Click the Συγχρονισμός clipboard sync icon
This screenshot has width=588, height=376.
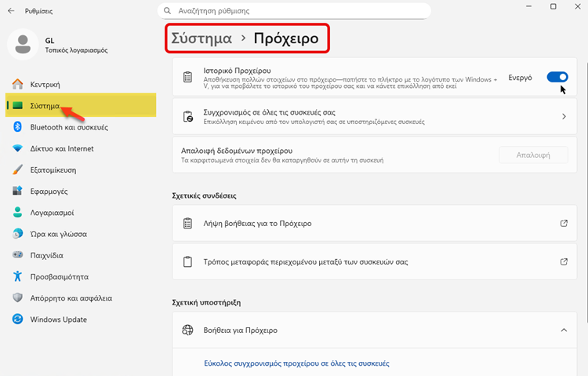tap(187, 116)
